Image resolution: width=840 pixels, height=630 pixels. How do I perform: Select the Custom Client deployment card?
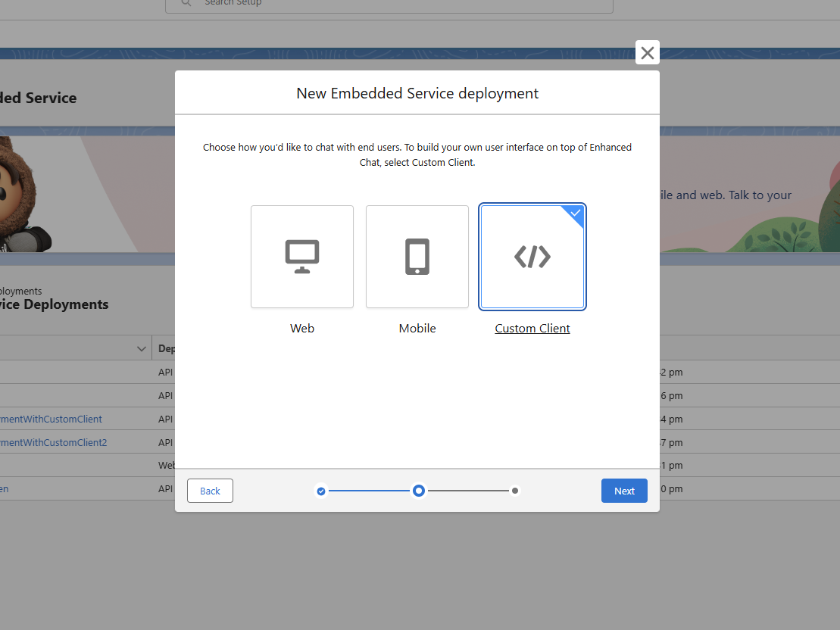point(532,257)
